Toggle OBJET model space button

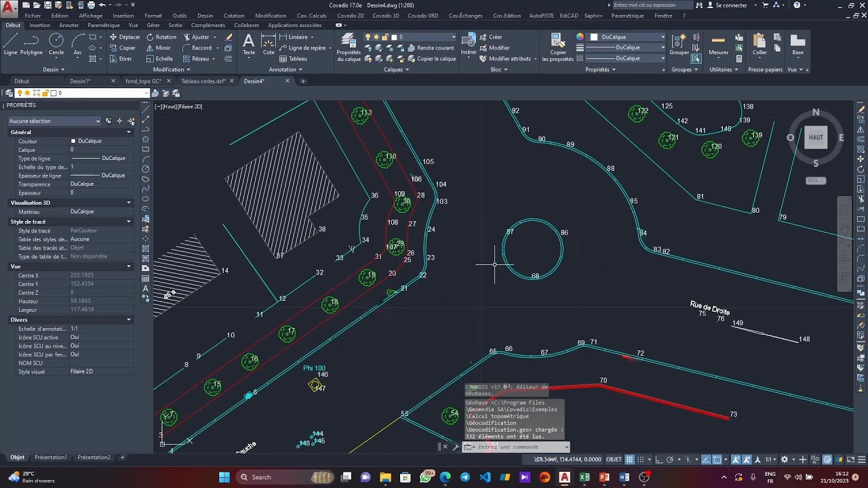(614, 459)
